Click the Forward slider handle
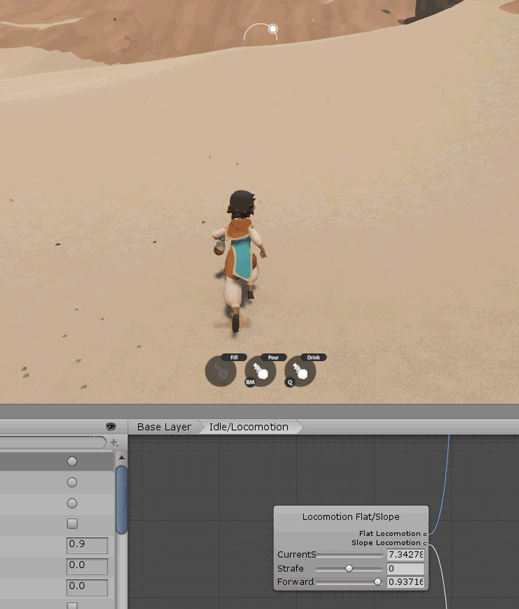 coord(377,582)
